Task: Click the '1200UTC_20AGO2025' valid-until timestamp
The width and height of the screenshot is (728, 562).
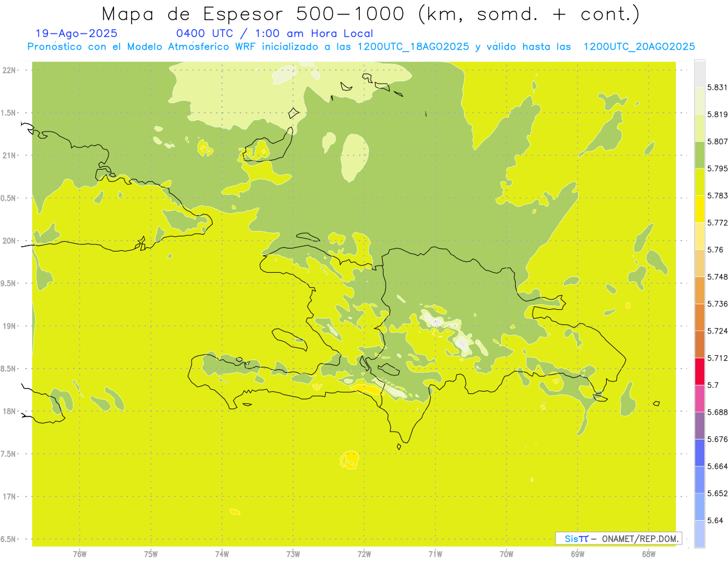Action: [x=639, y=47]
